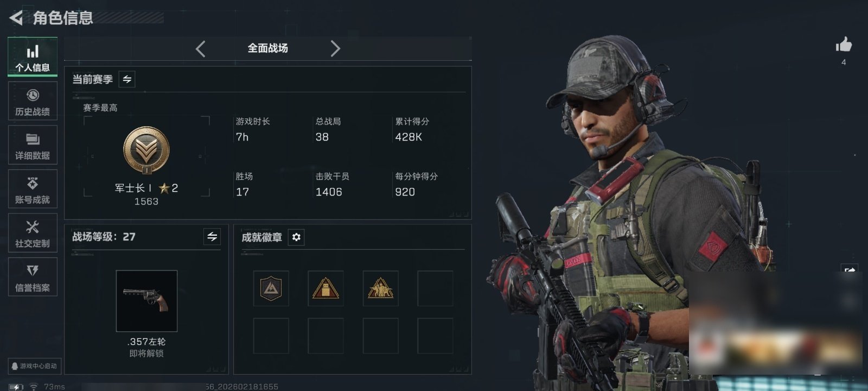
Task: Open the 信誉档案 reputation profile
Action: (33, 278)
